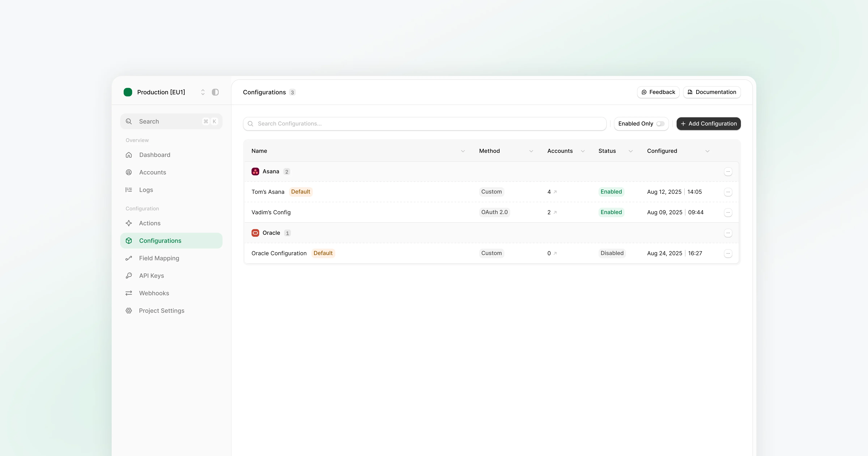The height and width of the screenshot is (456, 868).
Task: Select Actions under Configuration
Action: click(150, 223)
